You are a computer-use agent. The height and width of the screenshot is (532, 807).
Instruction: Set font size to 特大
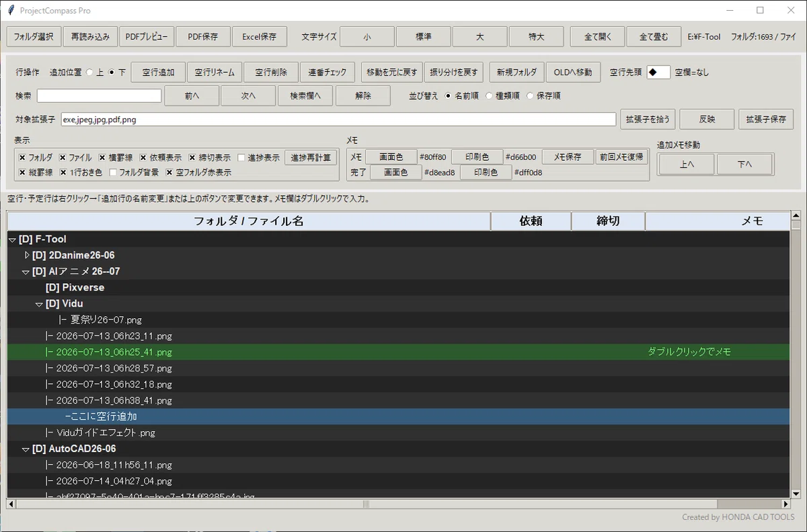tap(537, 37)
